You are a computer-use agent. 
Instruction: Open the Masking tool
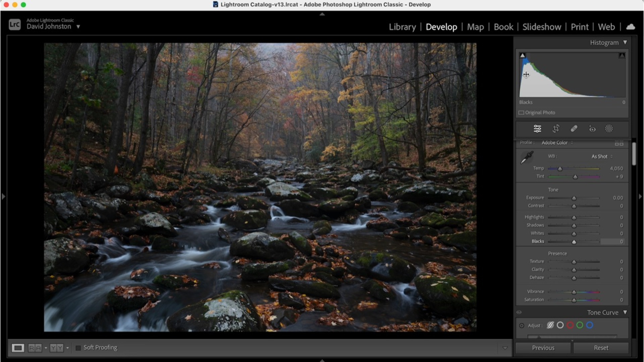(609, 128)
